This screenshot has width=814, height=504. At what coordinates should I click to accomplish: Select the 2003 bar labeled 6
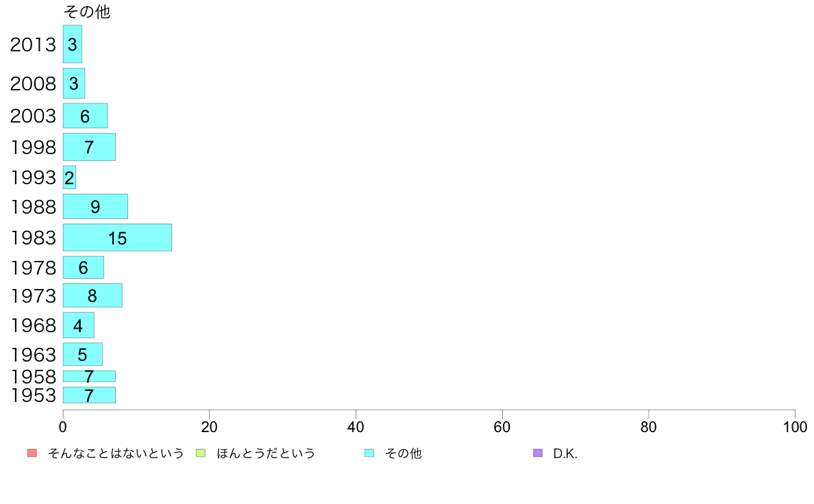point(85,116)
